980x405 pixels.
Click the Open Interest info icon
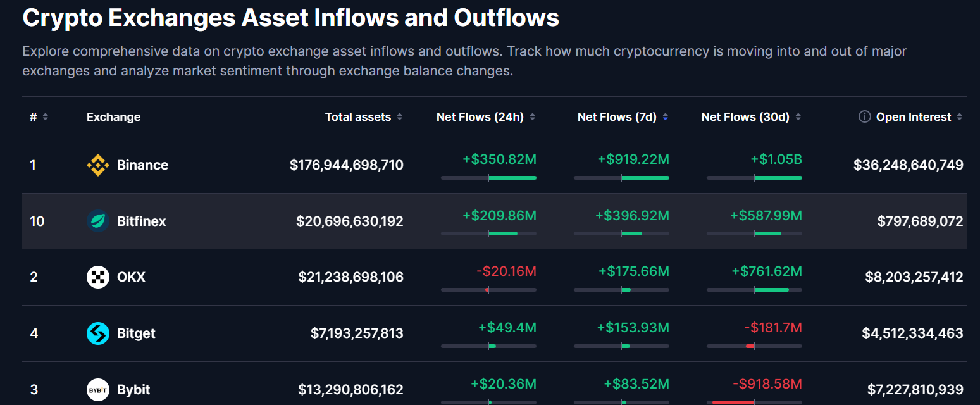pos(864,116)
